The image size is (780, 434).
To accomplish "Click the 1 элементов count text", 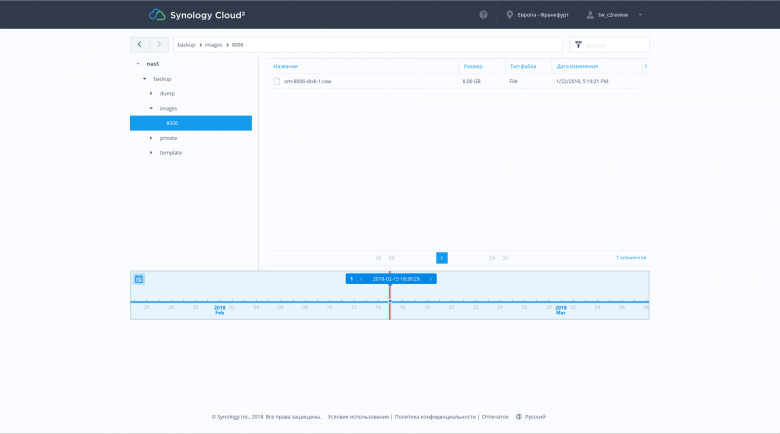I will click(631, 258).
